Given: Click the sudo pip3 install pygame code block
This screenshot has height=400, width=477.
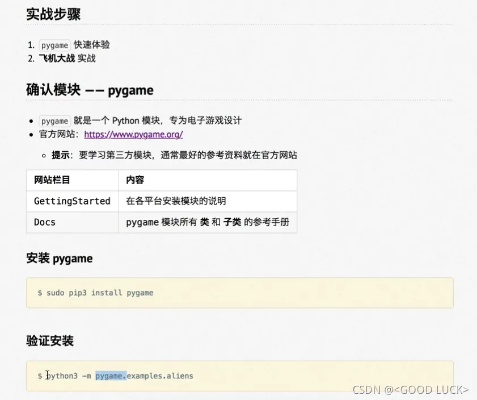Looking at the screenshot, I should pos(240,293).
